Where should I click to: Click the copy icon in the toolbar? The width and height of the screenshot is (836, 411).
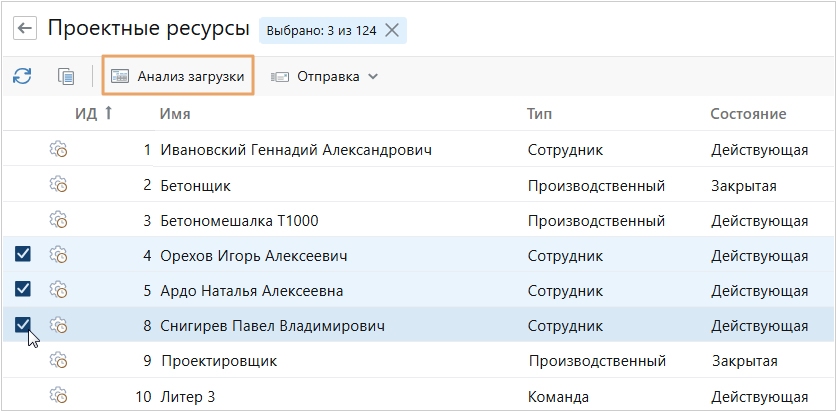click(66, 76)
